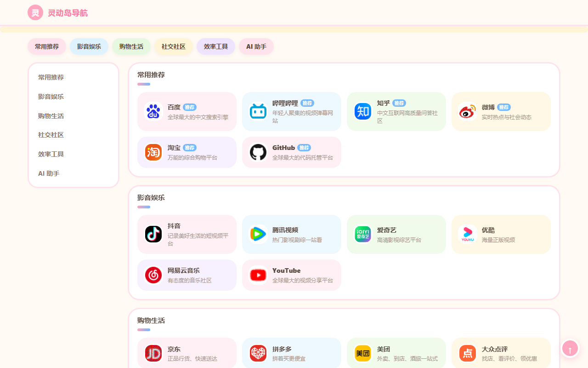Click the text 海量正版视频
588x368 pixels.
[498, 240]
